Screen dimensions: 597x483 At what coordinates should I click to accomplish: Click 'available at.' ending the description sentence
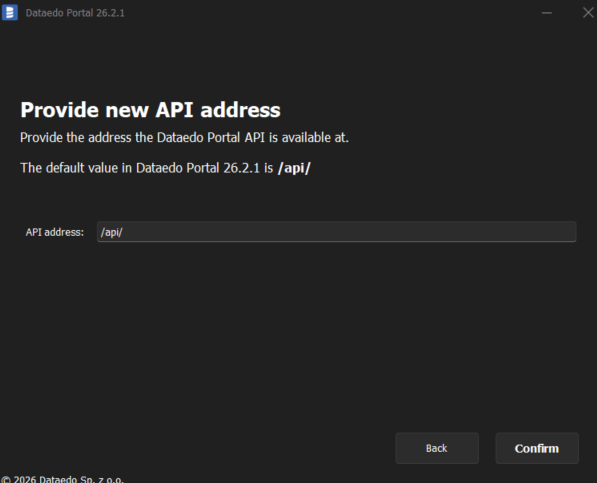[315, 137]
